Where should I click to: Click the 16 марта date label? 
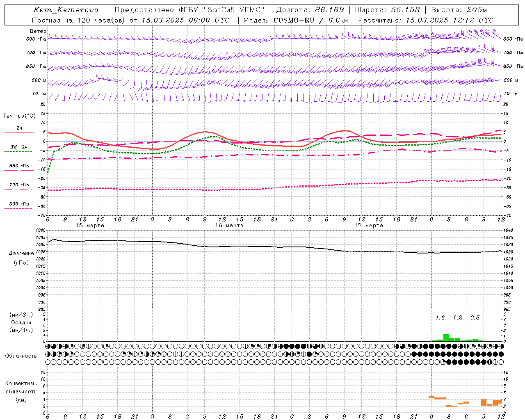point(229,226)
